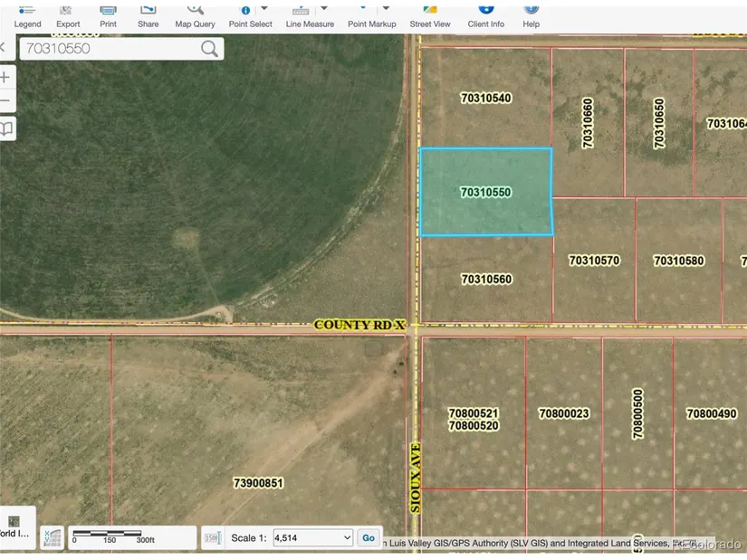Open the Legend panel
Image resolution: width=747 pixels, height=560 pixels.
27,16
